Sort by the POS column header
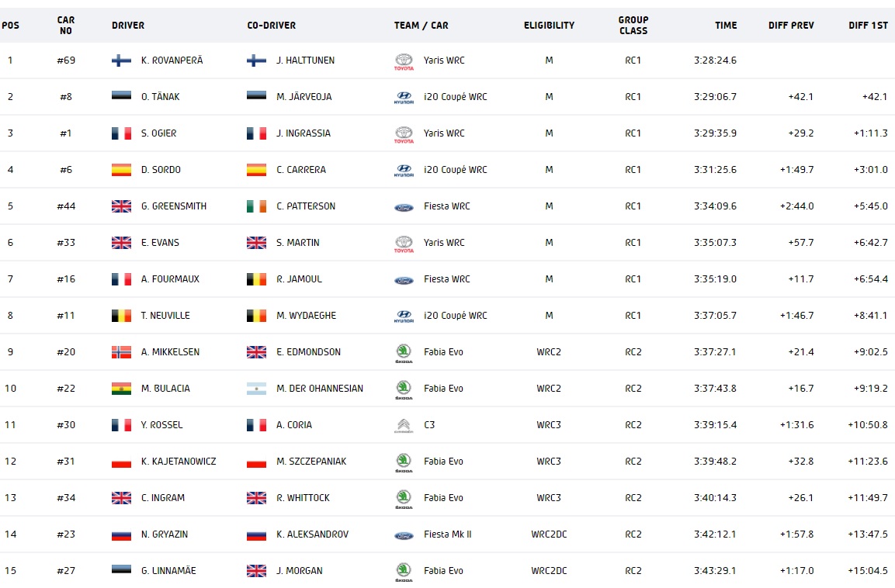This screenshot has height=588, width=895. pos(11,26)
